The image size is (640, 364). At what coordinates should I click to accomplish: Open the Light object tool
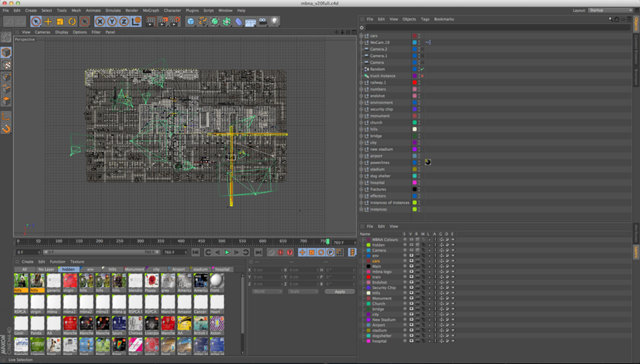pyautogui.click(x=274, y=22)
